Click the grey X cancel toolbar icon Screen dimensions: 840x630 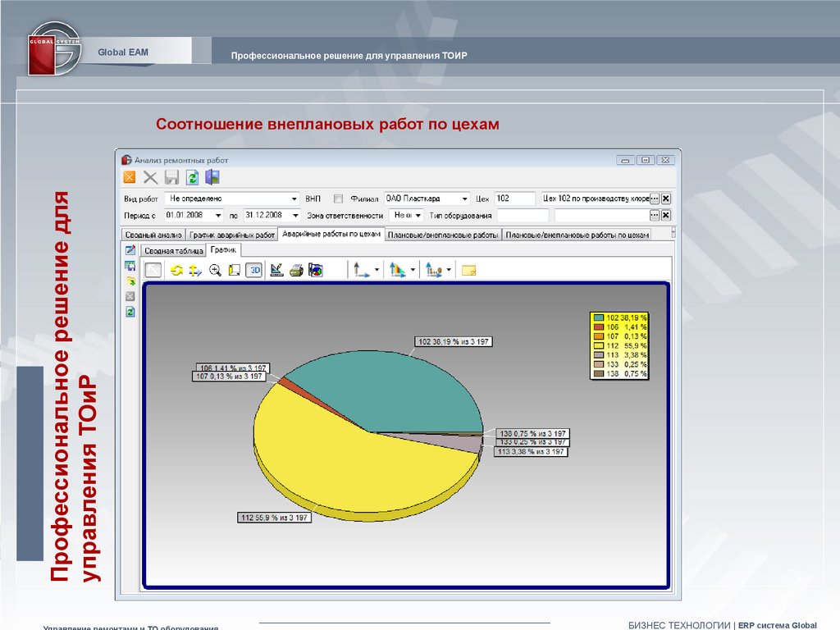click(x=151, y=177)
